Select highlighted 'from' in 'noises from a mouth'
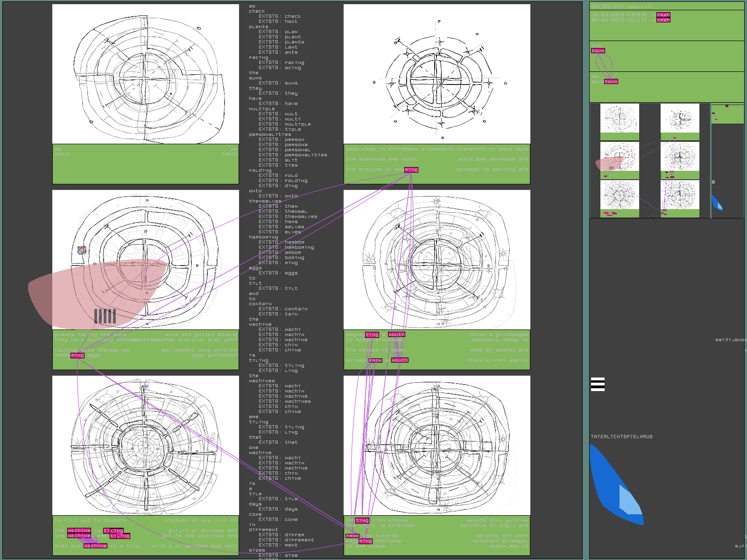This screenshot has height=560, width=747. [x=375, y=360]
